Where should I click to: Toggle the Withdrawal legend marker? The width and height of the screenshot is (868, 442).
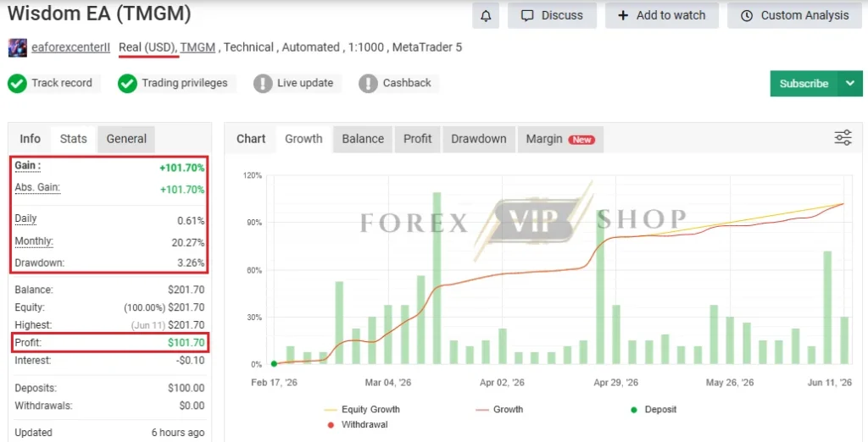point(358,425)
